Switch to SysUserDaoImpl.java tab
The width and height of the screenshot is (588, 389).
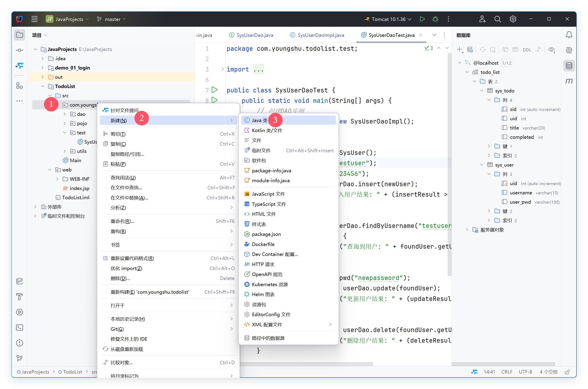coord(317,35)
